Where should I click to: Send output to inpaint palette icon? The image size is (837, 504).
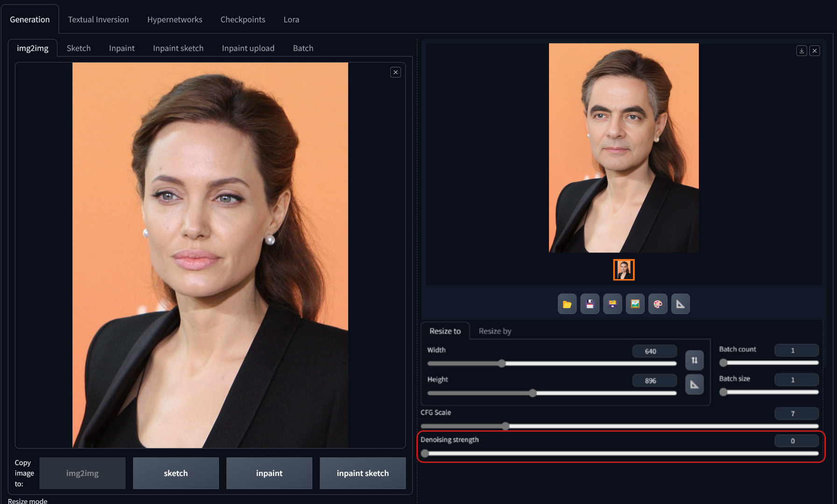(x=658, y=304)
